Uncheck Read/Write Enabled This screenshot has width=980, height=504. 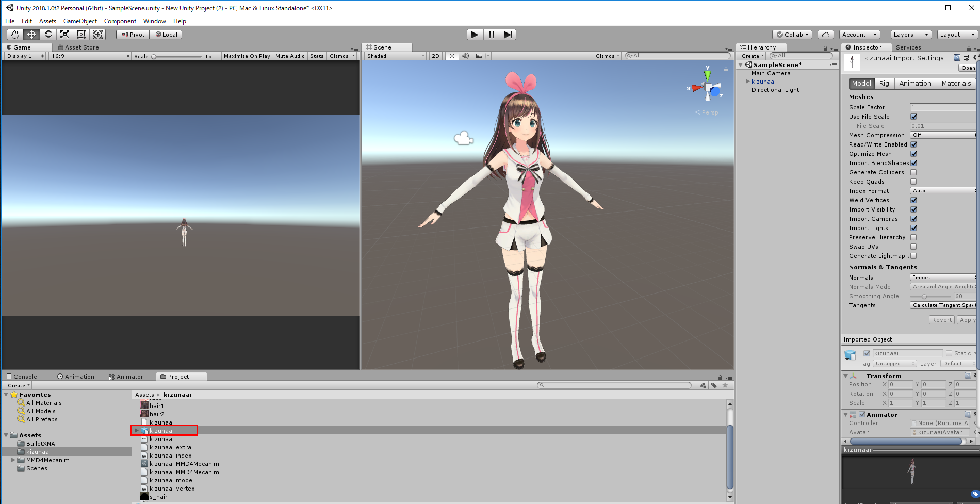point(913,144)
